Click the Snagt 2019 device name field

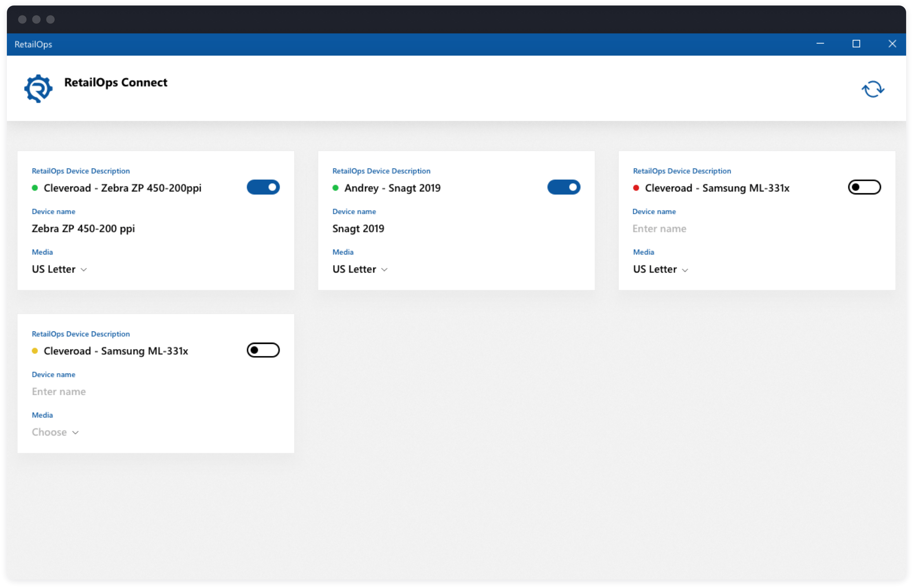pos(359,229)
